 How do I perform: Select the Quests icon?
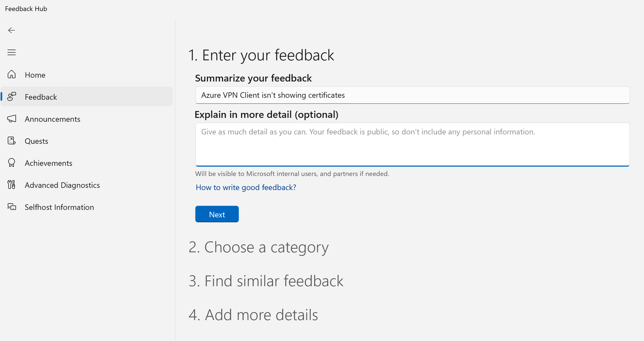click(x=12, y=141)
